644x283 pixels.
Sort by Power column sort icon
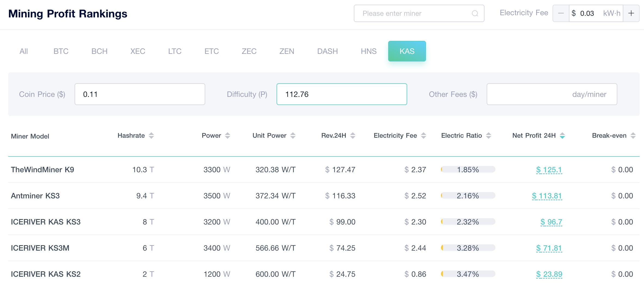pyautogui.click(x=228, y=136)
